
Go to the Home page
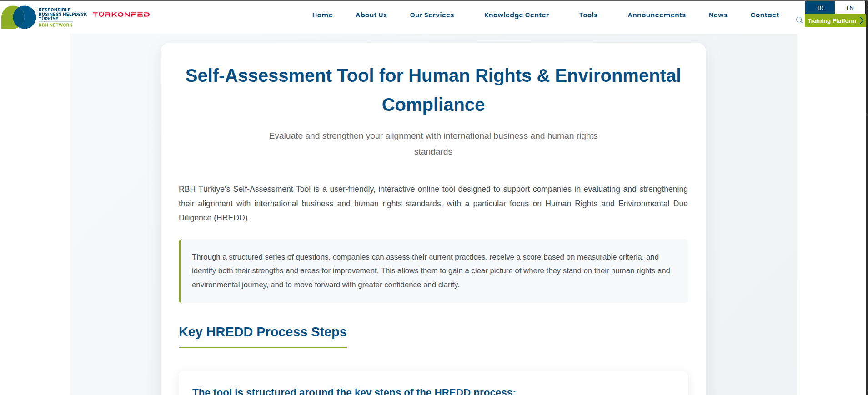click(x=322, y=15)
